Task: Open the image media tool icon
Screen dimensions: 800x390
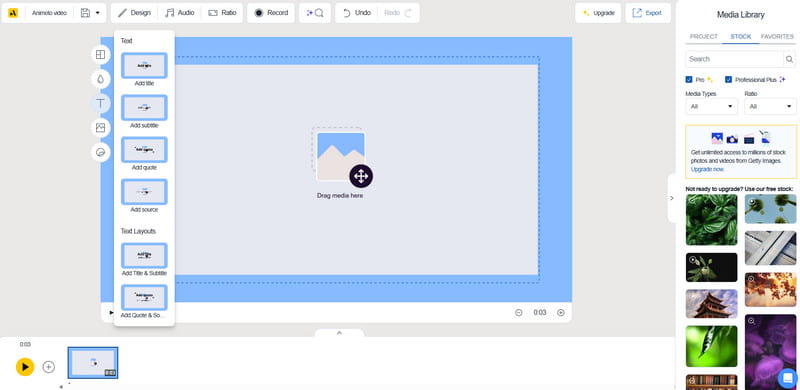Action: [101, 128]
